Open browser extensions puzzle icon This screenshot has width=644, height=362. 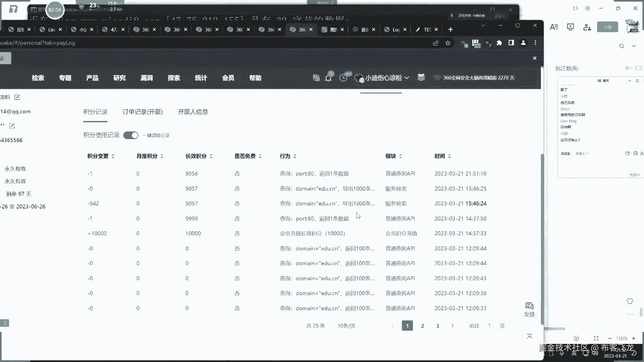click(499, 43)
